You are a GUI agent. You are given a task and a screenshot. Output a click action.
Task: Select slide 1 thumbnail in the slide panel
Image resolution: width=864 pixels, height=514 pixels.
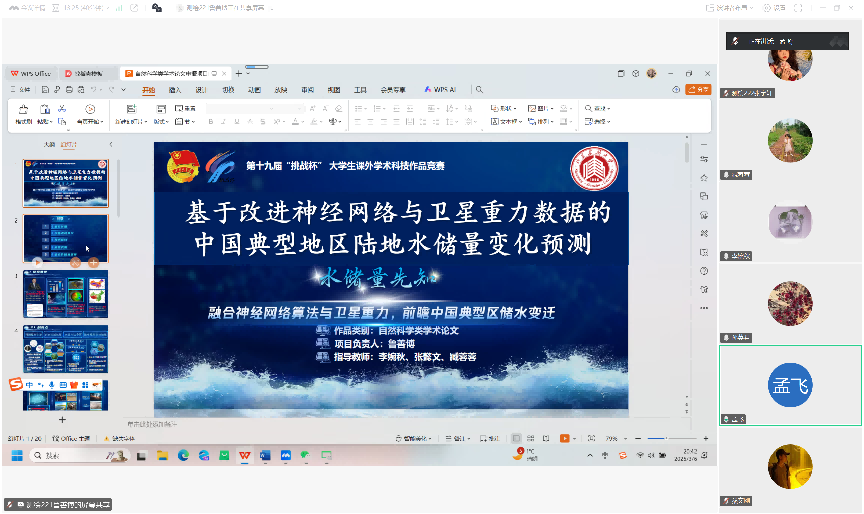66,183
